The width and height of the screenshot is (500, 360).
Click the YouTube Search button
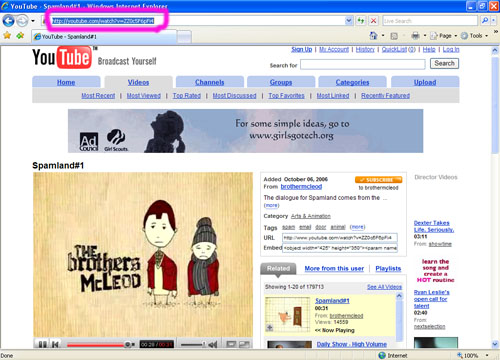pos(444,63)
